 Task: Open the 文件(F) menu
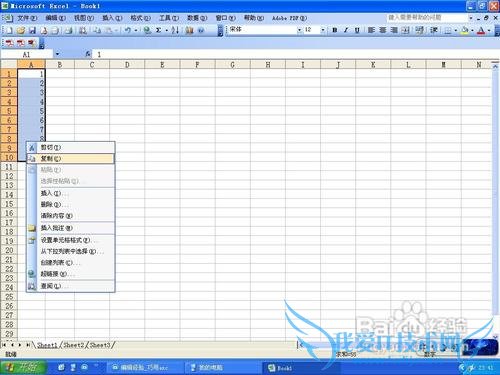tap(27, 18)
